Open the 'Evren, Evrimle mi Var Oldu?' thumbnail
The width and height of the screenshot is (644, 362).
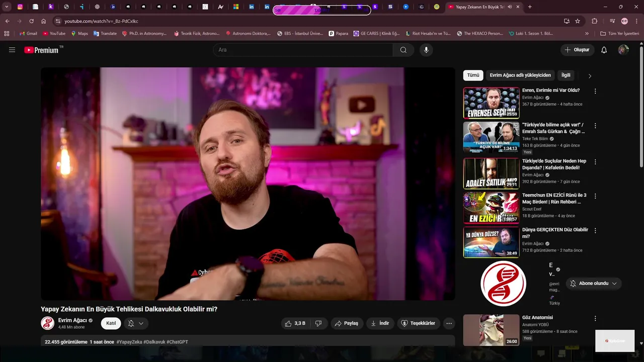[491, 103]
